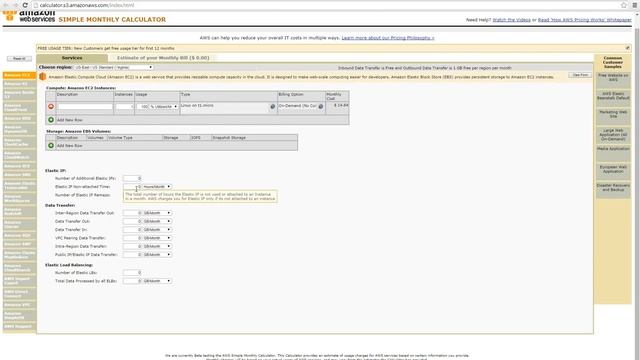Close the Free Usage Tier banner checkbox

[x=627, y=48]
